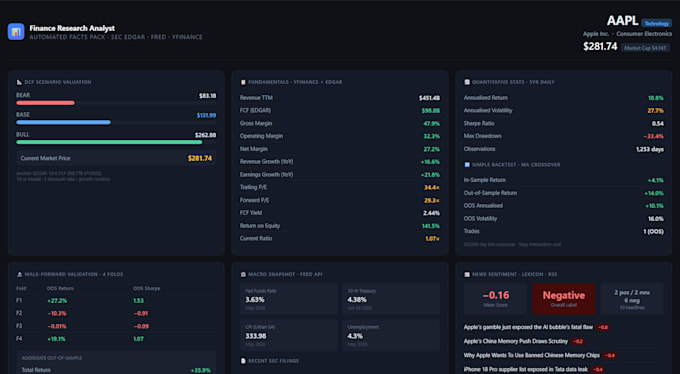Click the Unemployment 4.3% card
Viewport: 680px width, 374px height.
tap(391, 335)
